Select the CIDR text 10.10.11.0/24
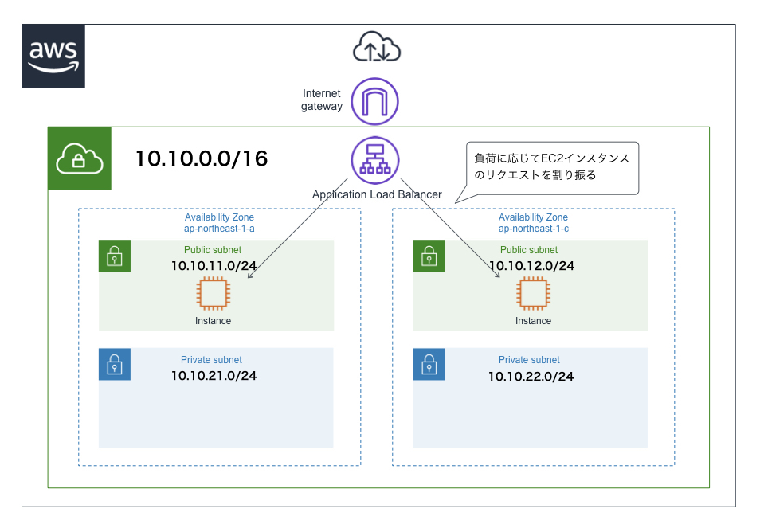760x532 pixels. [x=214, y=266]
